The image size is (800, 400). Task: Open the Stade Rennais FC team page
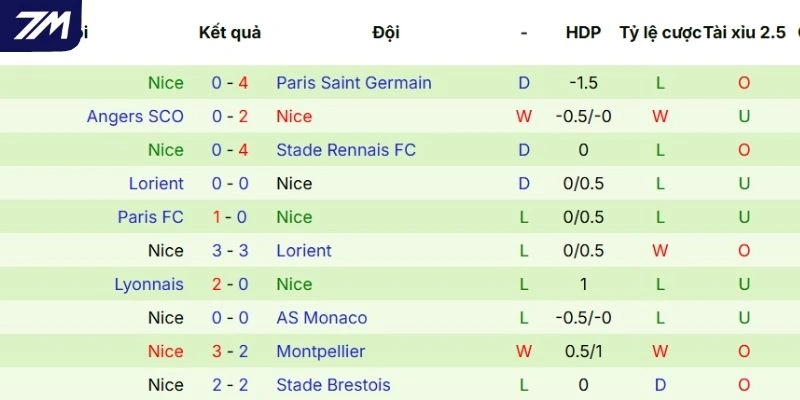point(345,150)
